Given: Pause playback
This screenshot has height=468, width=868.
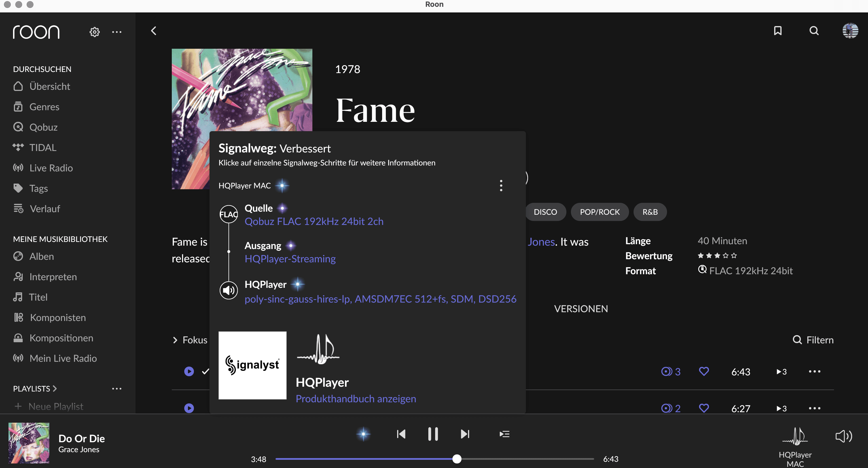Looking at the screenshot, I should click(x=433, y=434).
